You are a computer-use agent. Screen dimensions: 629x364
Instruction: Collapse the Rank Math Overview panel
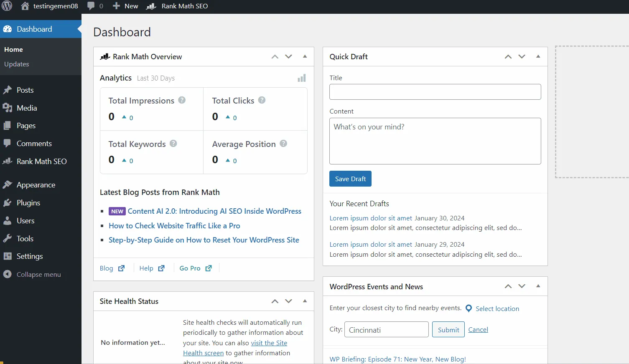[x=305, y=56]
